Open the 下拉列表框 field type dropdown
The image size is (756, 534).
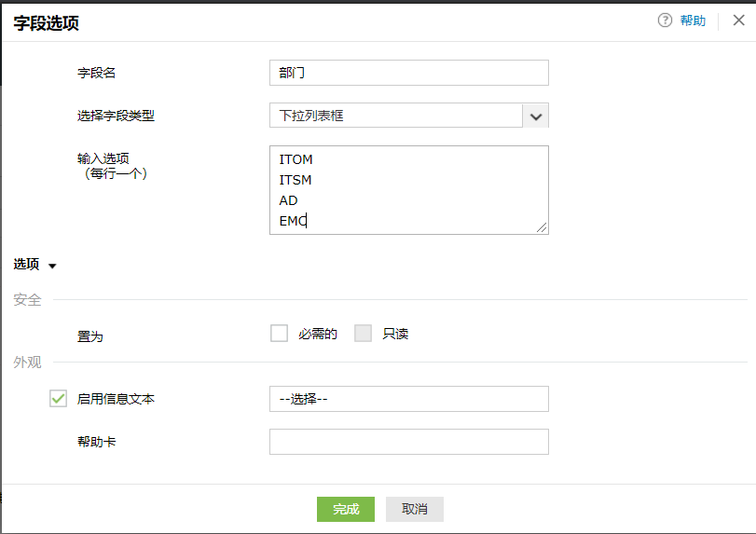[x=535, y=116]
